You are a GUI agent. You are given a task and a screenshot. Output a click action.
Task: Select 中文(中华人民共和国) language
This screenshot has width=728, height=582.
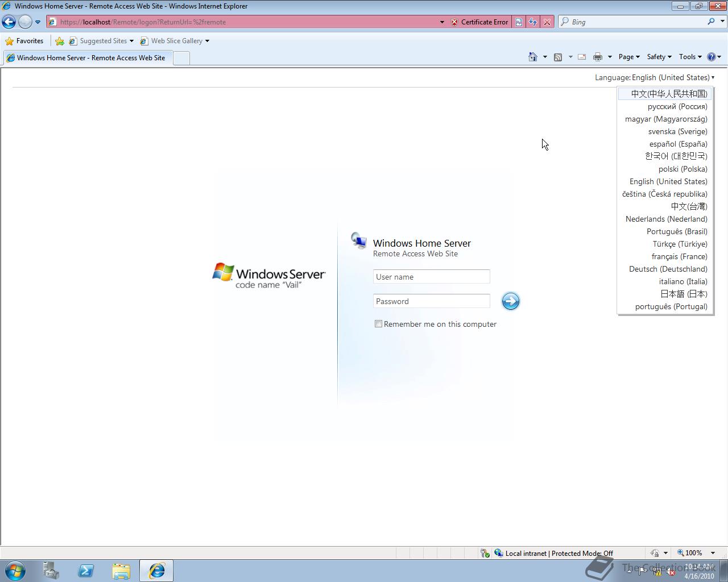point(665,94)
